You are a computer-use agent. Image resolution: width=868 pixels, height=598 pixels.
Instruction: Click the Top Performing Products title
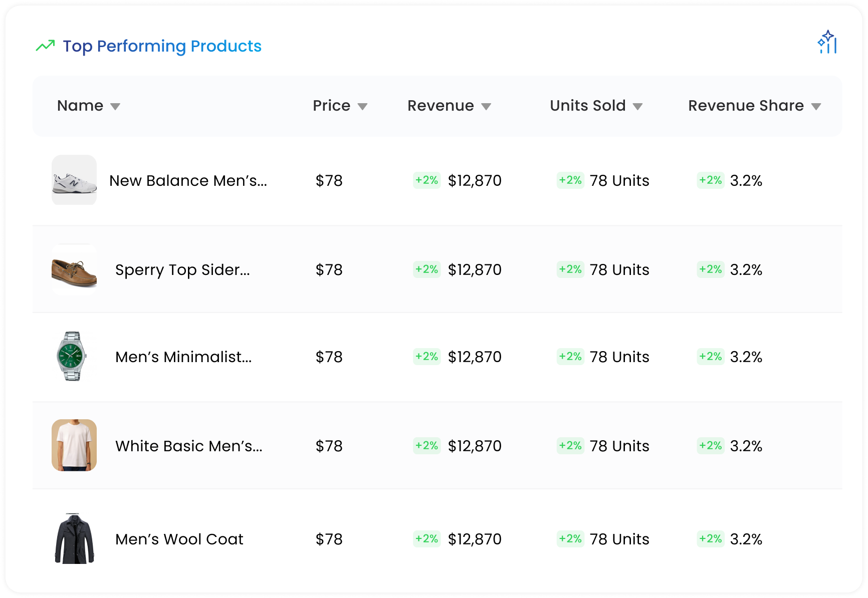(x=162, y=46)
